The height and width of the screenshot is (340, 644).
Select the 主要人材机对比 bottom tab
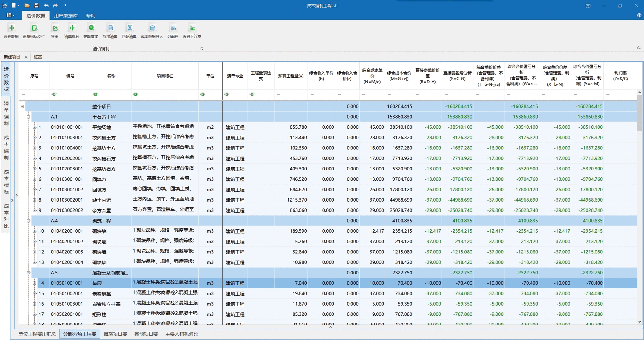(x=182, y=334)
